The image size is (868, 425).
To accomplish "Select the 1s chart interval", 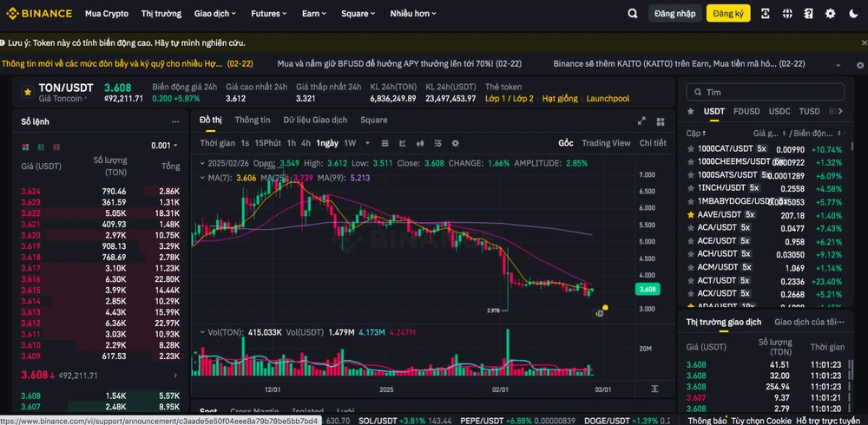I will 246,143.
